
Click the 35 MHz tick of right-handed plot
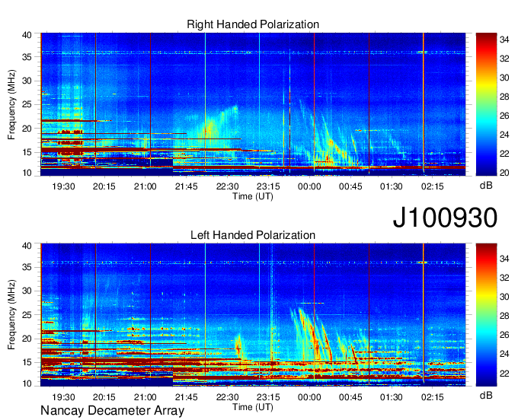click(27, 57)
